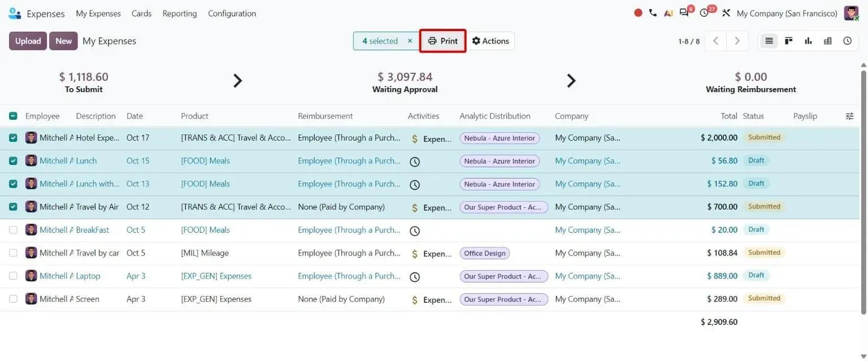Clear the 4 selected records with X
This screenshot has height=361, width=868.
click(x=410, y=41)
